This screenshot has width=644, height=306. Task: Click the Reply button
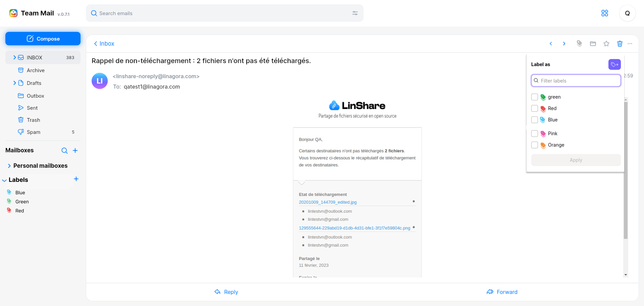point(226,292)
